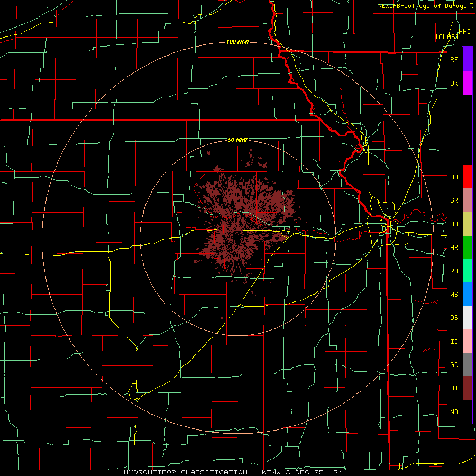476x476 pixels.
Task: Click the yellow BD legend swatch
Action: click(467, 224)
